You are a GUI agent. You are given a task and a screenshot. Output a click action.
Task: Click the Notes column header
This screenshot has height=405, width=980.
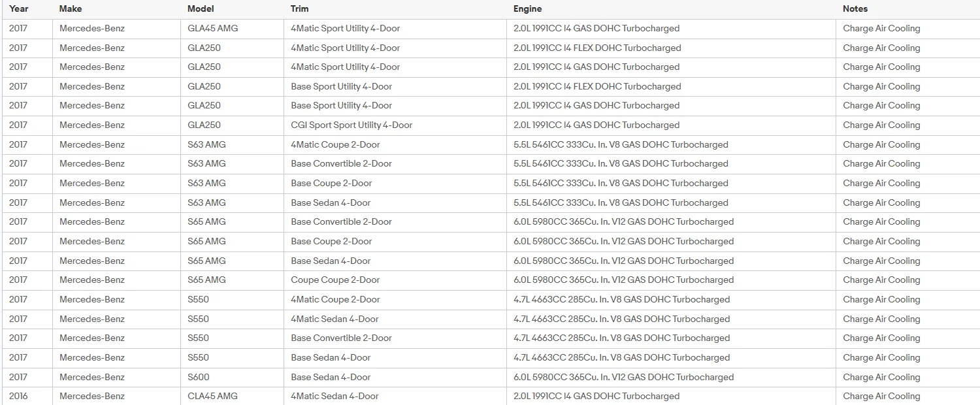pyautogui.click(x=856, y=9)
